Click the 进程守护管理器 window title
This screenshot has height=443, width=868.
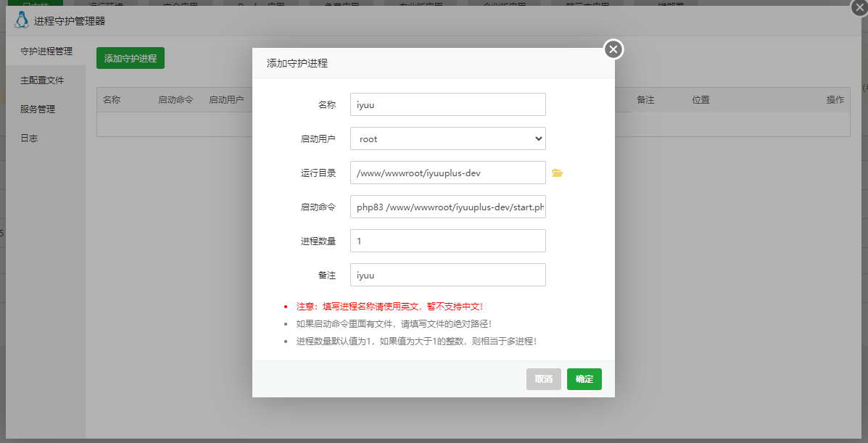tap(70, 21)
